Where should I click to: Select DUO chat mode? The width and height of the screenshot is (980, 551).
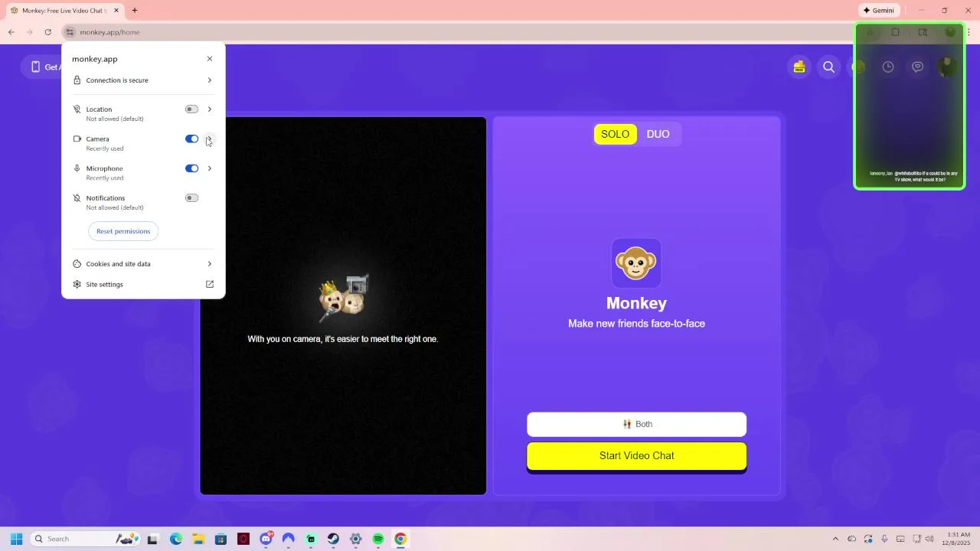[x=658, y=134]
